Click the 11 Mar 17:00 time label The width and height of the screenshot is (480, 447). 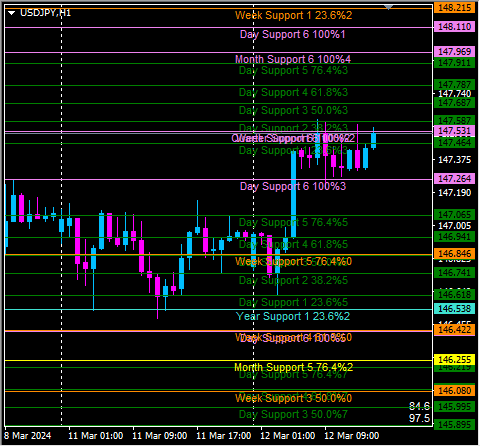[x=224, y=436]
